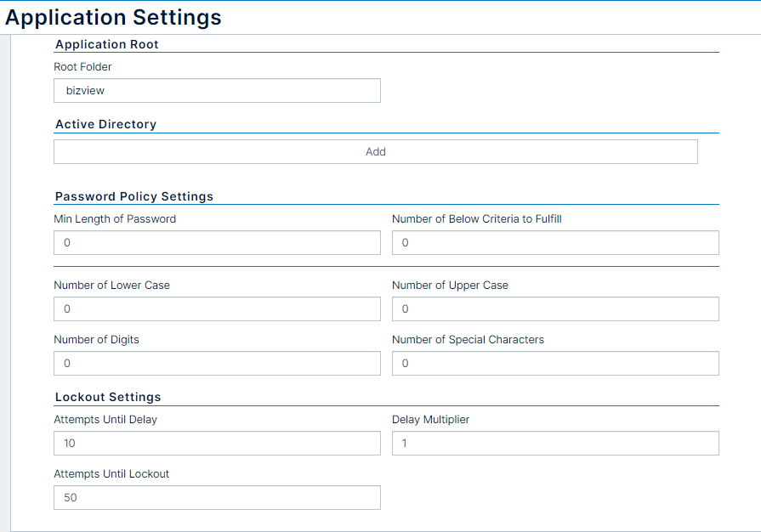The height and width of the screenshot is (532, 761).
Task: Click the gray collapsed sidebar strip
Action: 5,283
